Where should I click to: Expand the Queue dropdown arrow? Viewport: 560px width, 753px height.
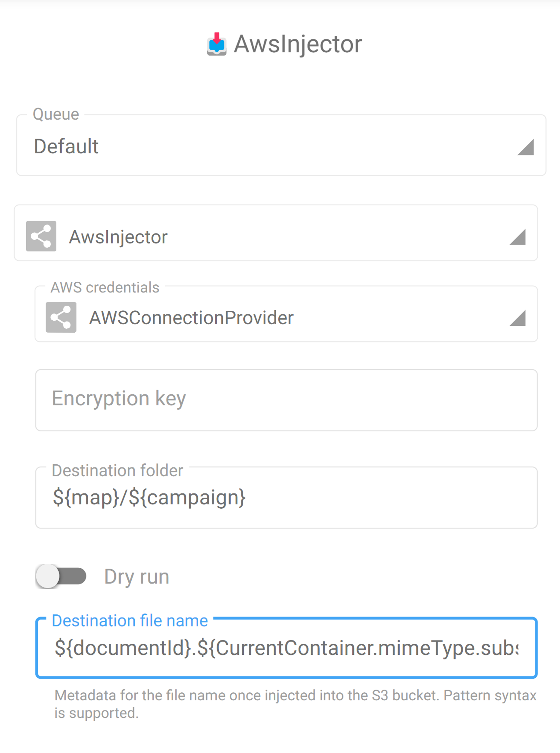coord(525,147)
